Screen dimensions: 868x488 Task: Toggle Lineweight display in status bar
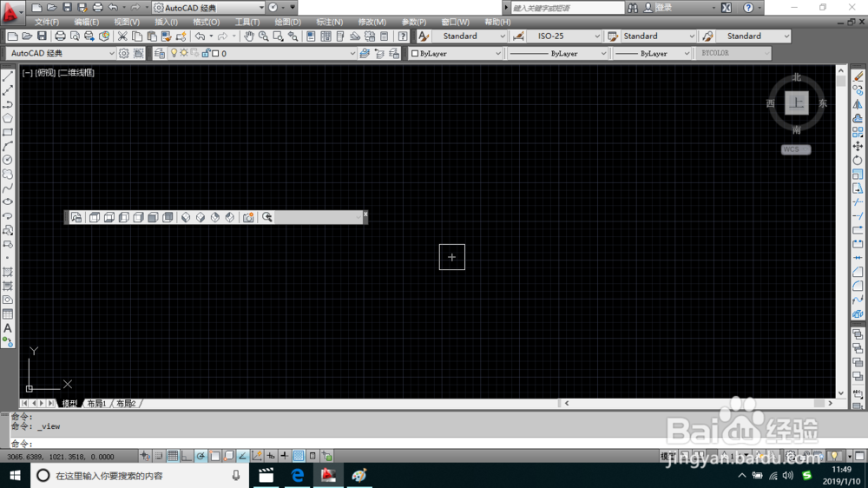pos(285,456)
